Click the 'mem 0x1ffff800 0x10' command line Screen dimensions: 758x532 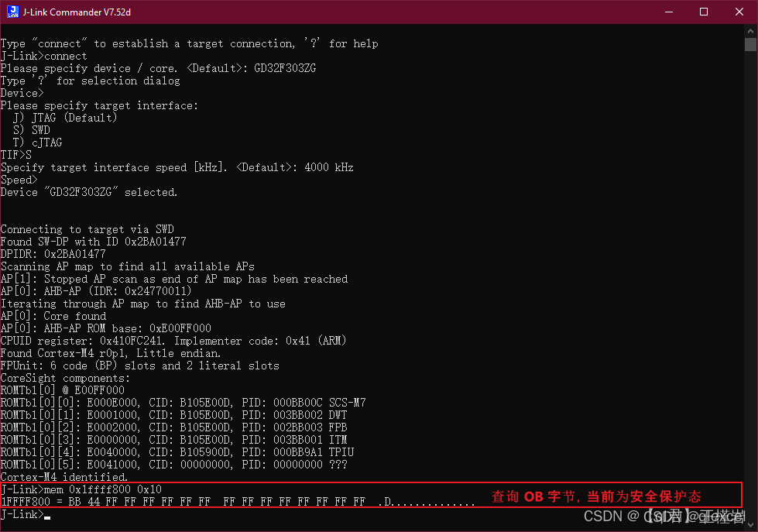tap(81, 489)
